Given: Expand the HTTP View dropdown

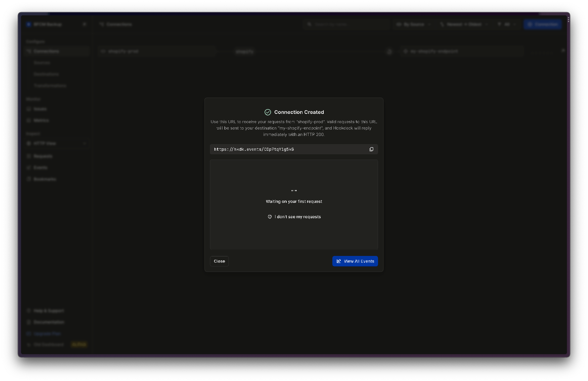Looking at the screenshot, I should coord(84,143).
